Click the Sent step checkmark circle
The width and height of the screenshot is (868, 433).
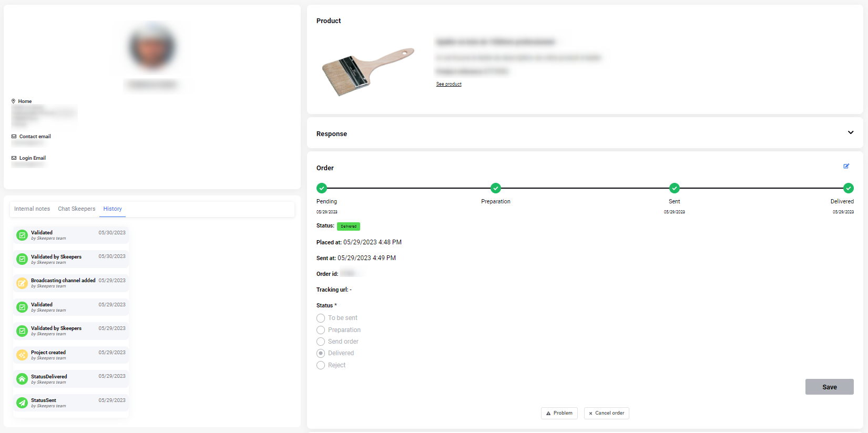pyautogui.click(x=674, y=188)
